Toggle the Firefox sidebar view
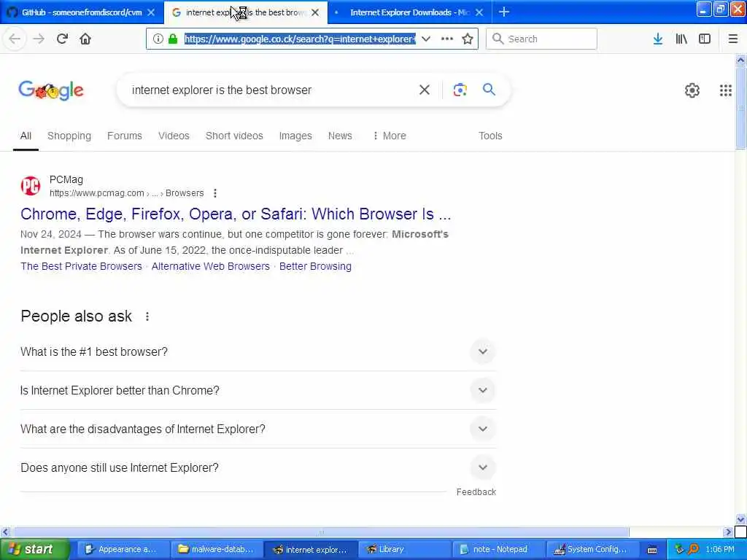The width and height of the screenshot is (747, 560). (x=705, y=39)
